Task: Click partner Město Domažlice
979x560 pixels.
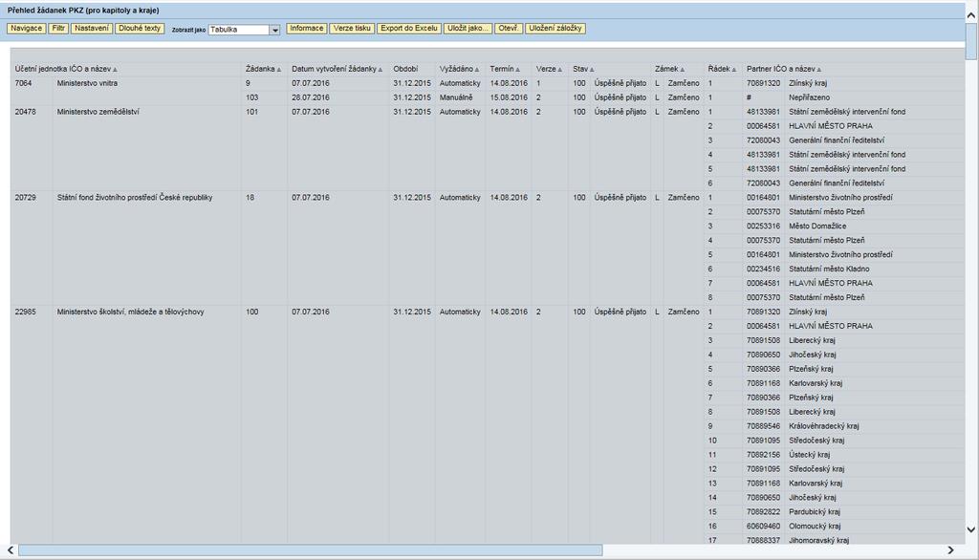Action: coord(817,226)
